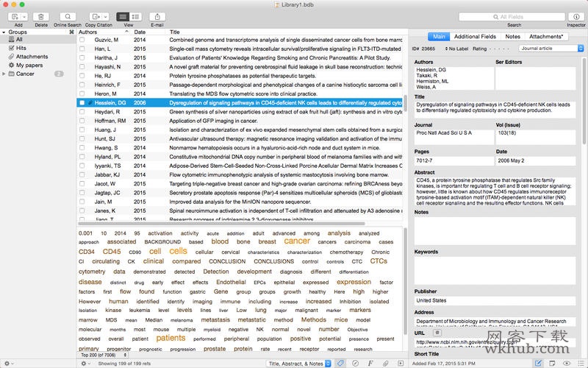Click the Authors field in inspector
This screenshot has width=588, height=368.
point(453,78)
